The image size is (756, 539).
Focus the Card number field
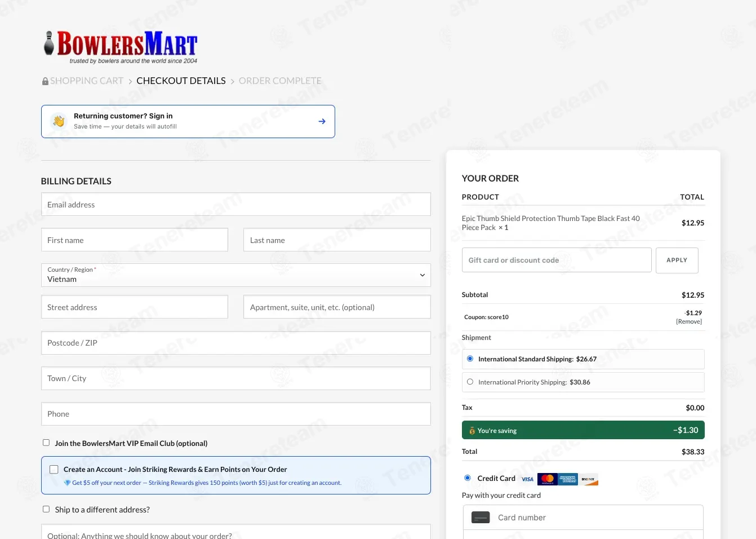(583, 518)
